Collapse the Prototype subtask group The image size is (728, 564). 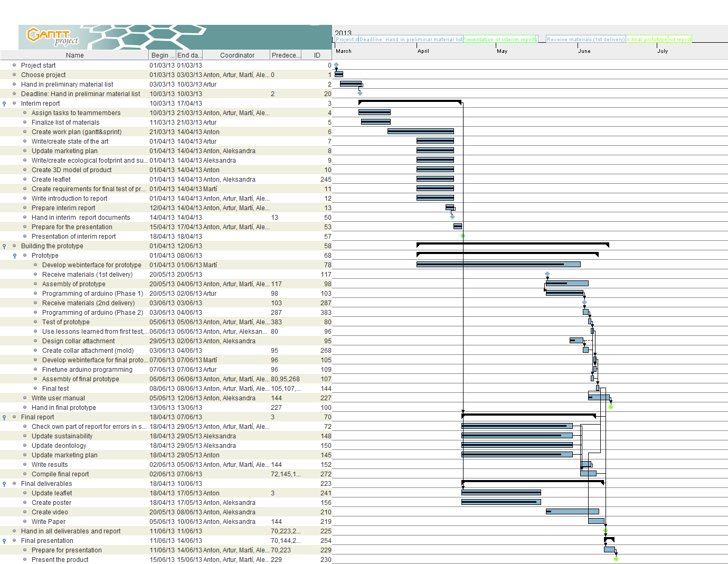coord(15,256)
